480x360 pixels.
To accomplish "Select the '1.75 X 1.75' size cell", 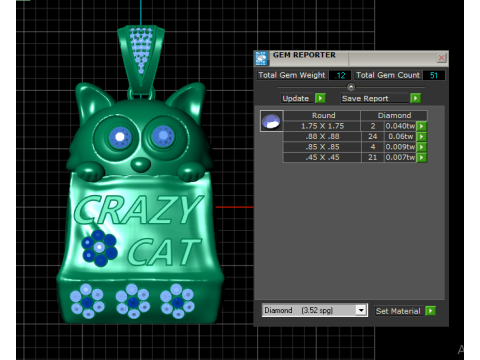I will click(x=322, y=126).
